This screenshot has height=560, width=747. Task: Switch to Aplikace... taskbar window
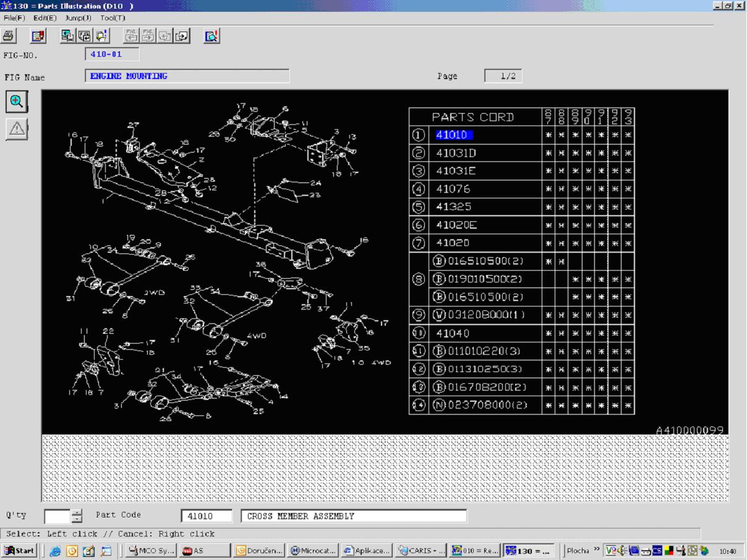click(367, 551)
